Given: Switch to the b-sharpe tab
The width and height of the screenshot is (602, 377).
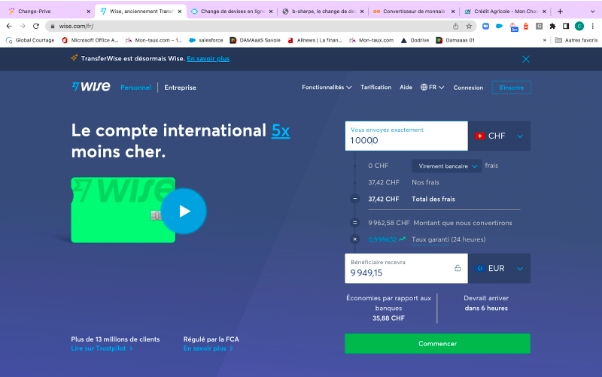Looking at the screenshot, I should [323, 12].
